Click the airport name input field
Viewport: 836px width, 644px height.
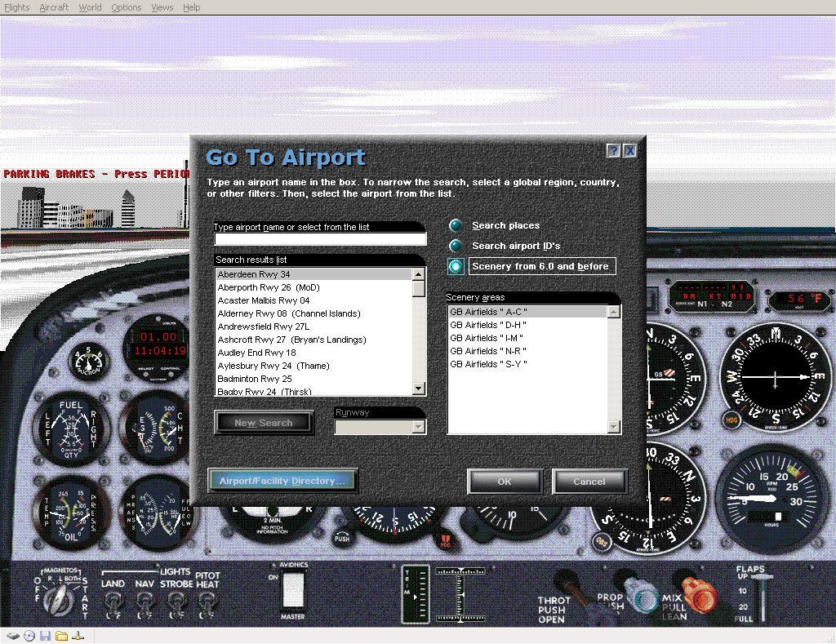coord(320,239)
